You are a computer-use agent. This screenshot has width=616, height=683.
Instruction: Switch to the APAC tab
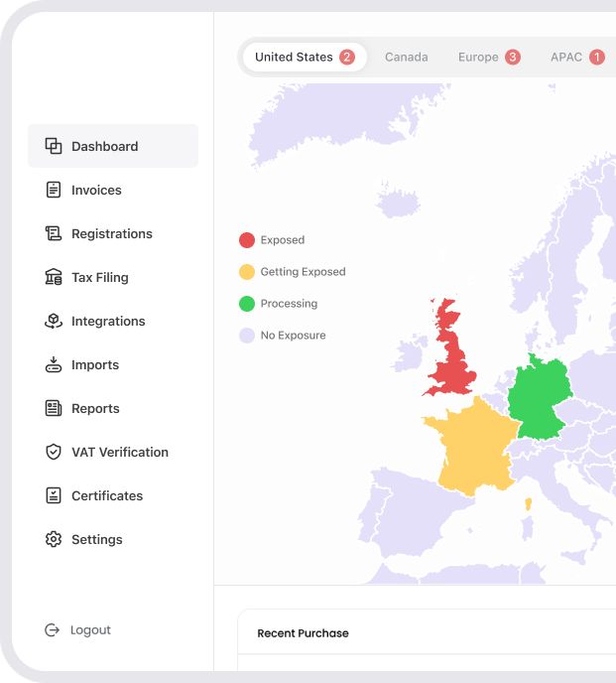pos(577,57)
